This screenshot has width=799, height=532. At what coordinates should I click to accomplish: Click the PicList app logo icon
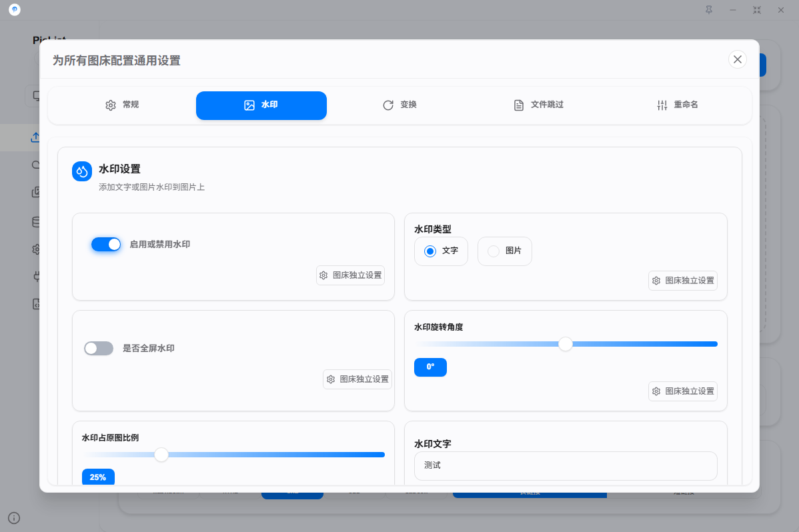coord(15,10)
